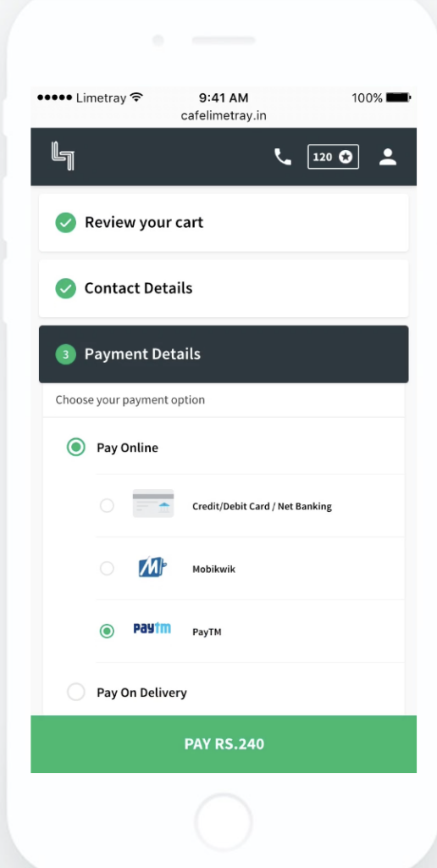The height and width of the screenshot is (868, 437).
Task: Tap the Mobikwik logo
Action: 152,567
